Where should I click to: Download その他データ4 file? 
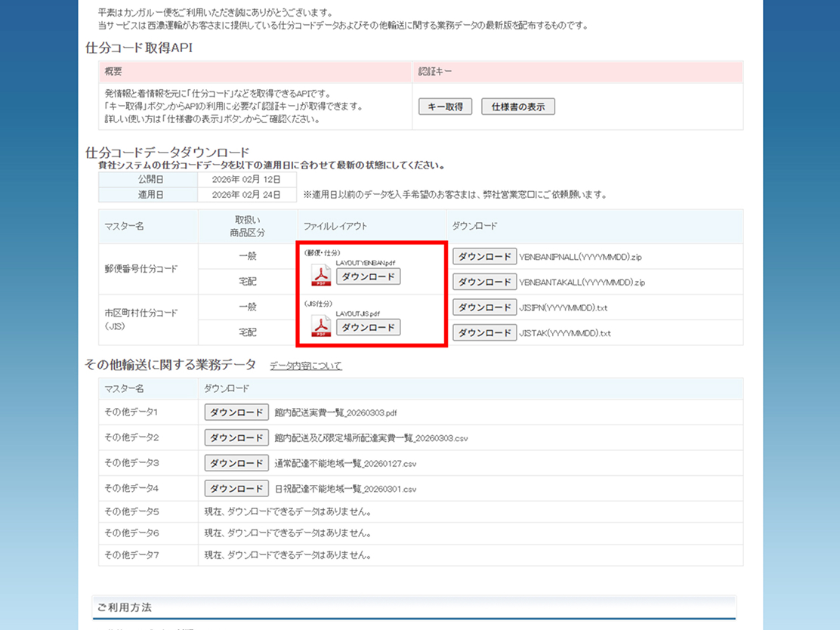coord(236,489)
